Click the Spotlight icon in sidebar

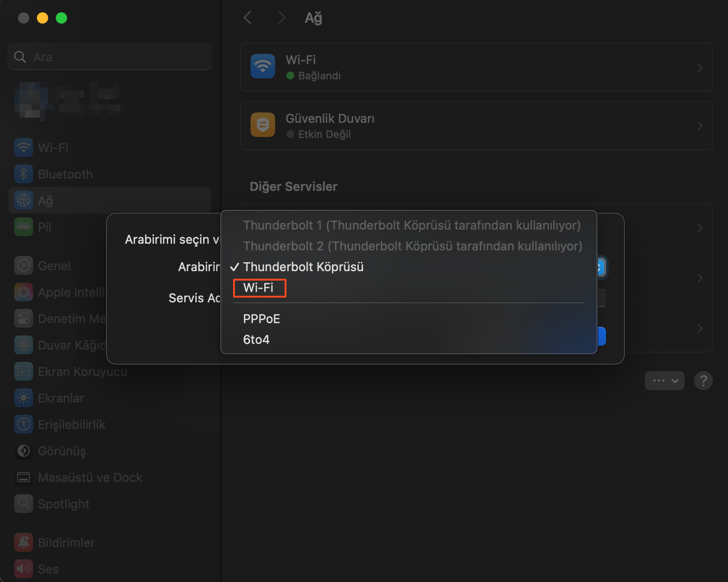[24, 504]
